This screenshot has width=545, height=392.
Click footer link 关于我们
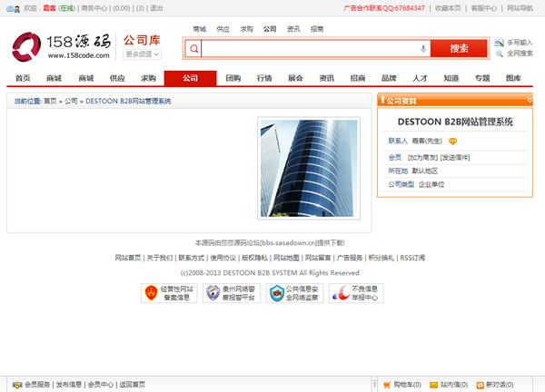[x=160, y=258]
